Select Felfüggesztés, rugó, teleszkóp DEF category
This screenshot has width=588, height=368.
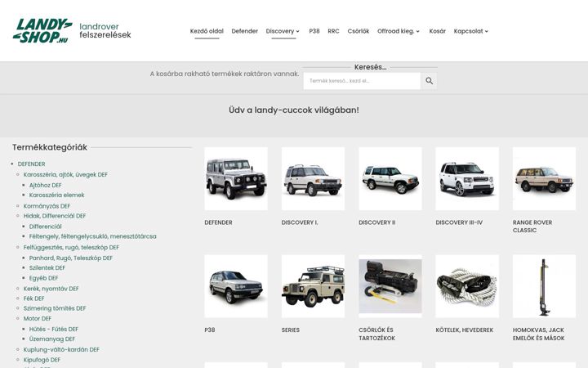(x=71, y=248)
